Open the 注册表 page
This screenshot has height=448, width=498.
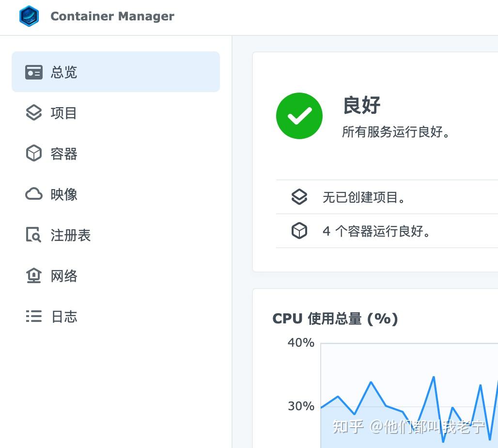[x=70, y=235]
